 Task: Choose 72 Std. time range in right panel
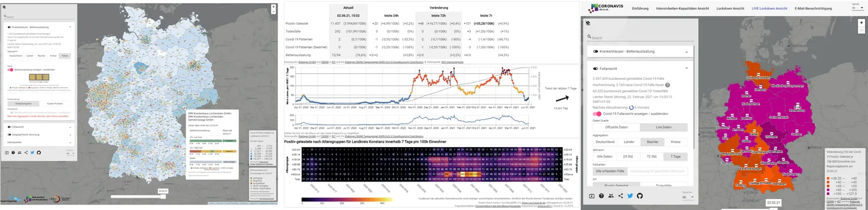click(652, 156)
